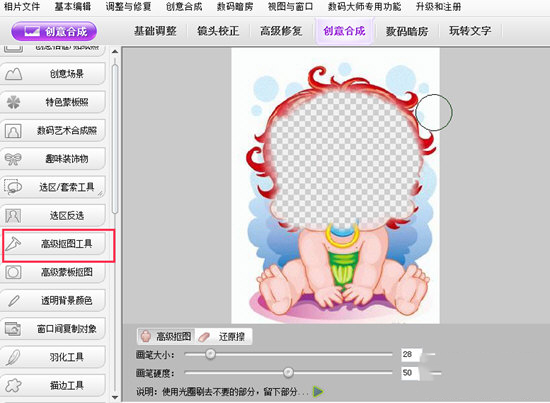Image resolution: width=550 pixels, height=403 pixels.
Task: Expand the 选区/套索工具 sidebar button
Action: tap(53, 187)
